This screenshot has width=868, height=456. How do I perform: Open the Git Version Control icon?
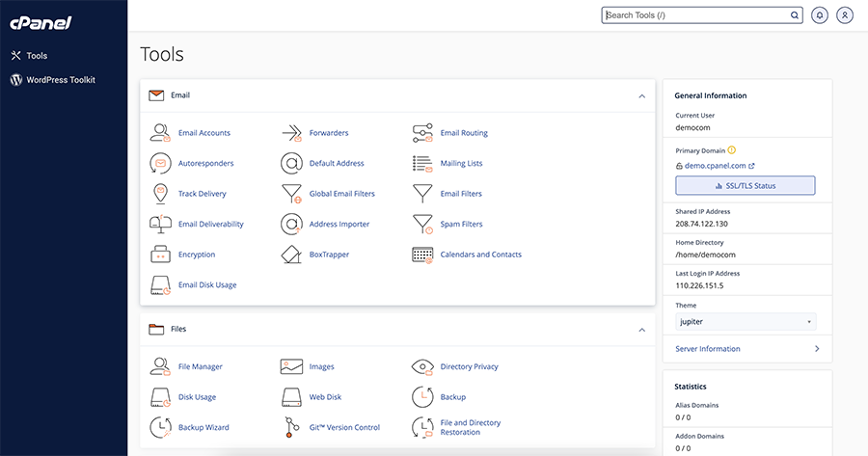(x=291, y=427)
